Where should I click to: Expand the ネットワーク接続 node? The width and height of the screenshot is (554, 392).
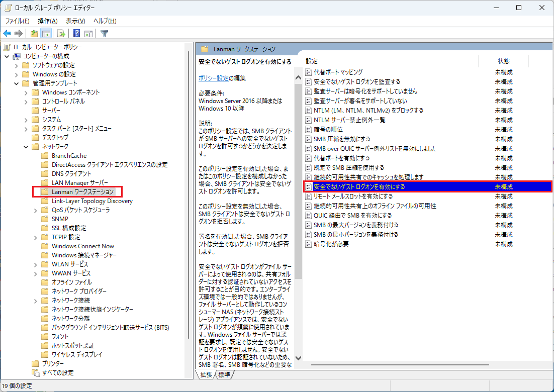35,301
